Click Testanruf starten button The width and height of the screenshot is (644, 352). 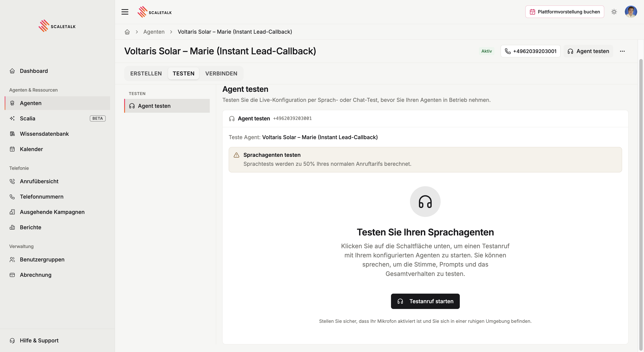click(425, 301)
